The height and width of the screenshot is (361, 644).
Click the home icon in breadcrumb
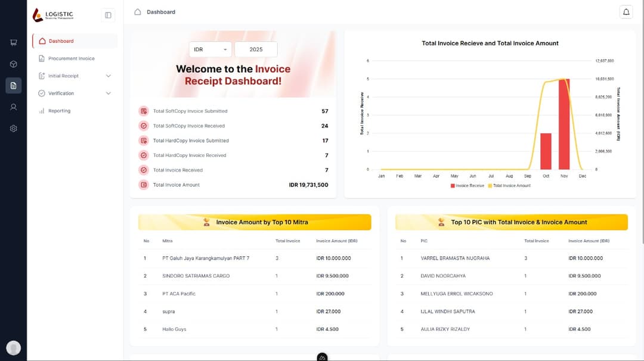tap(138, 12)
